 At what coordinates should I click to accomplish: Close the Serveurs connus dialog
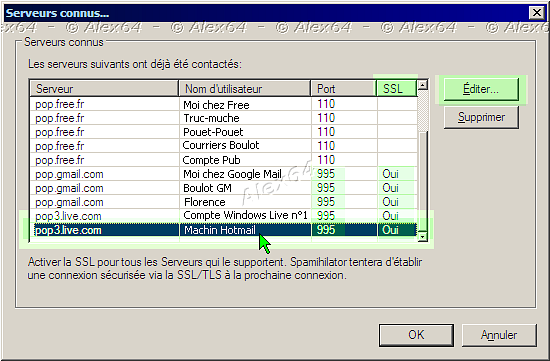click(537, 13)
